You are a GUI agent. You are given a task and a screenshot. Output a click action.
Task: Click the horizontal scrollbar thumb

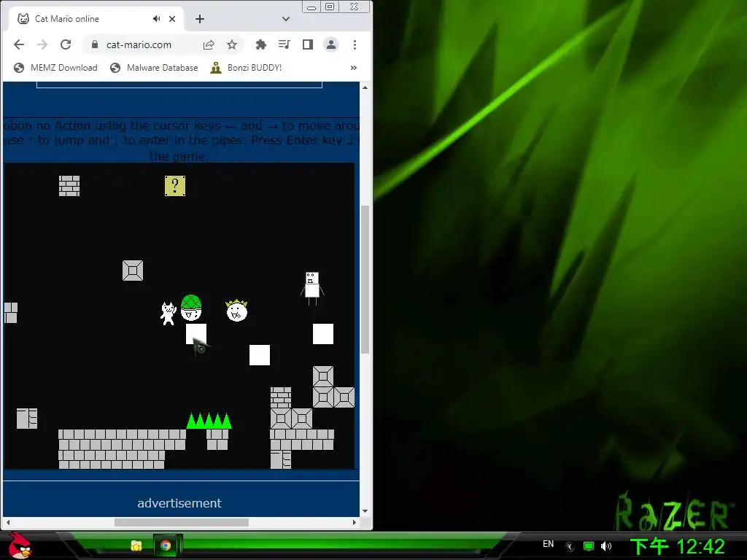point(182,522)
